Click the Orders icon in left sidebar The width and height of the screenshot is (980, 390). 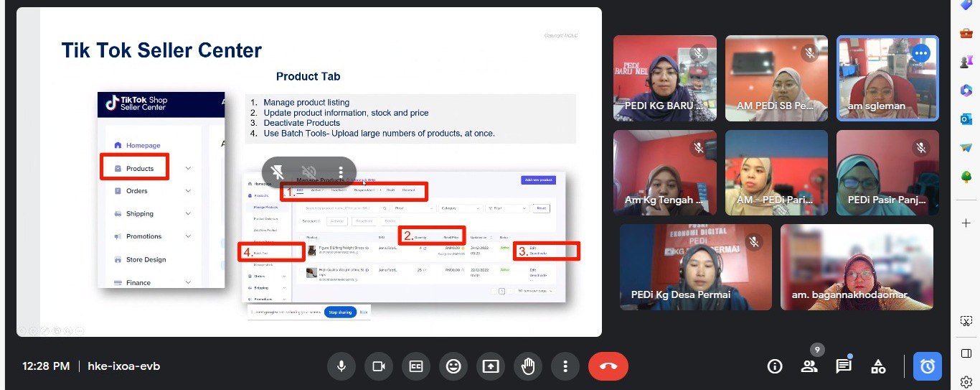118,191
